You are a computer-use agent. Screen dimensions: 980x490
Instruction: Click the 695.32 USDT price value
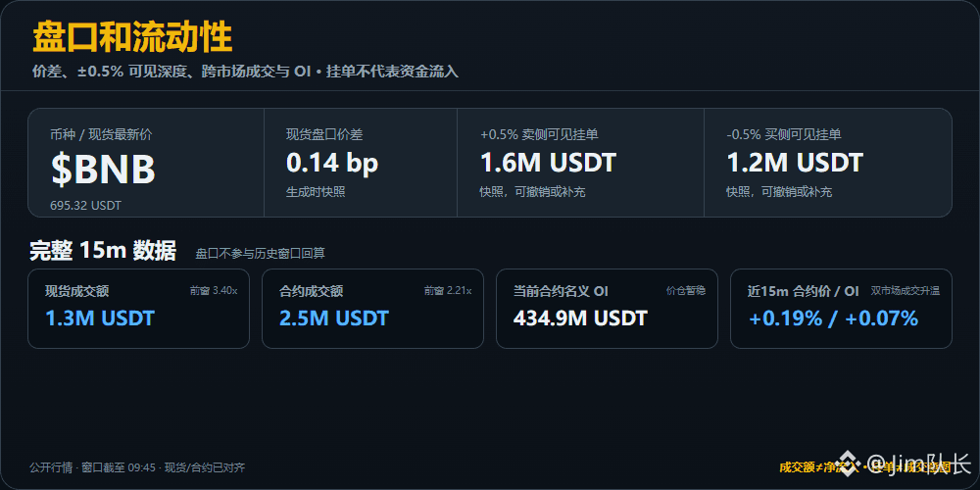click(86, 205)
